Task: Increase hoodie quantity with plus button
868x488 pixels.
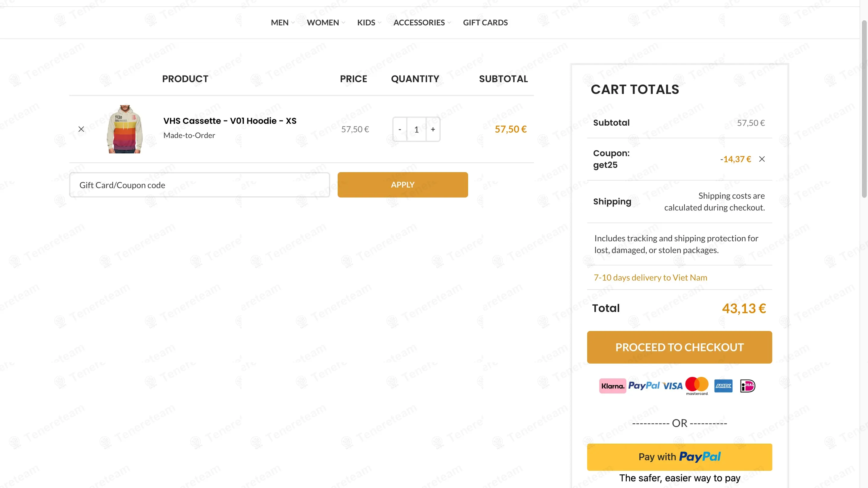Action: 433,130
